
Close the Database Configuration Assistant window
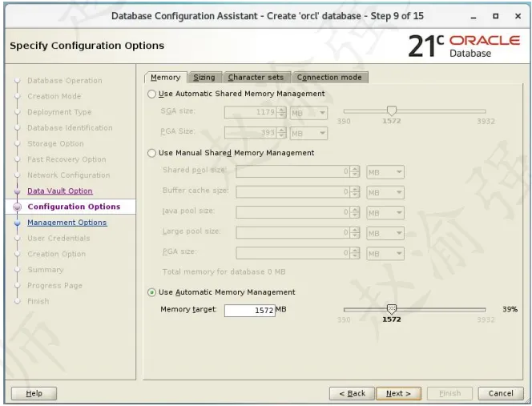[x=518, y=16]
